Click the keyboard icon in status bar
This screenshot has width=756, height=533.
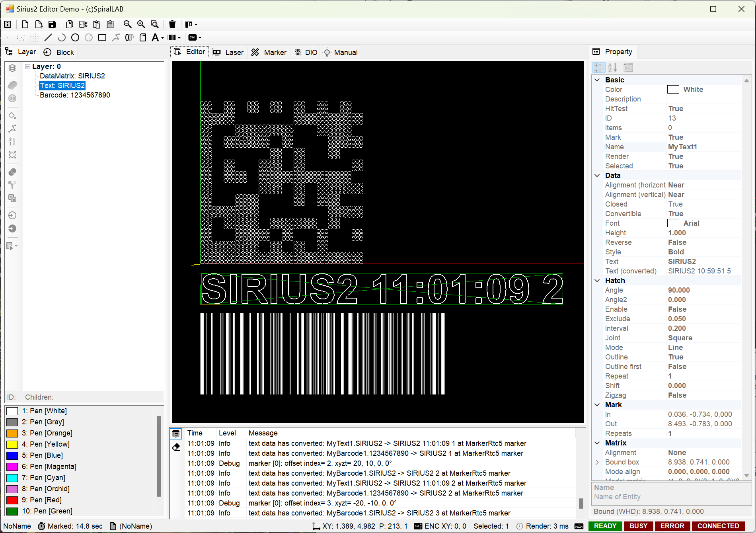coord(579,526)
